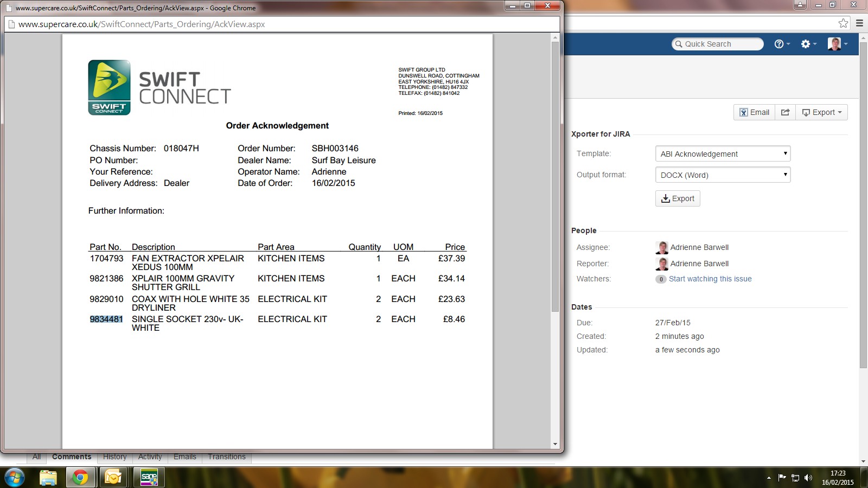Viewport: 868px width, 488px height.
Task: Click reporter Adrienne Barwell link
Action: pyautogui.click(x=699, y=264)
